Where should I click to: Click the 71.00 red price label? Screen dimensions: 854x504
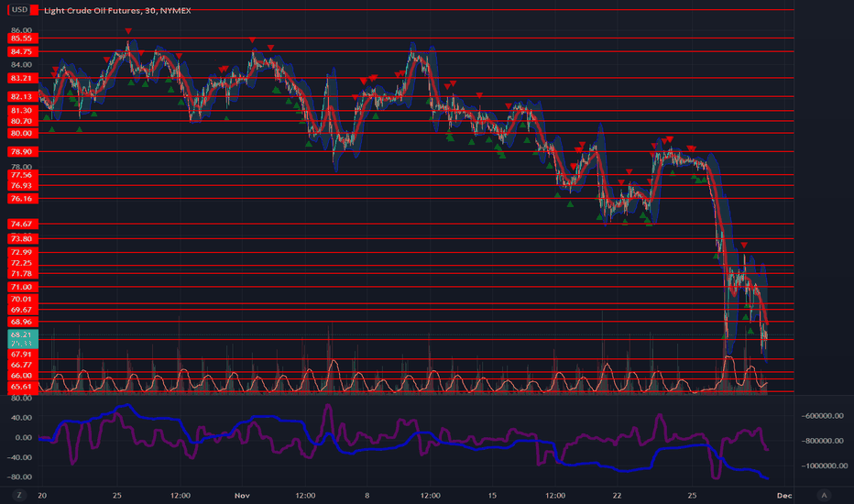22,287
